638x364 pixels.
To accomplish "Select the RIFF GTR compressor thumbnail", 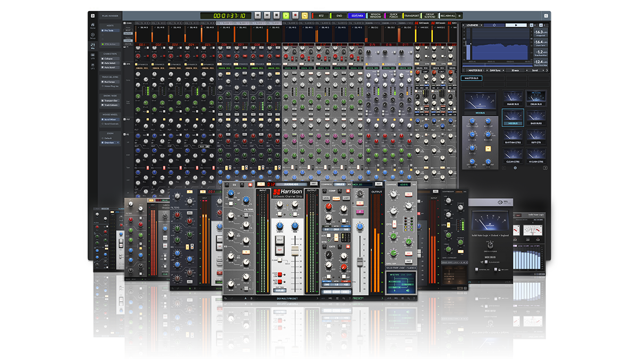I will 537,137.
